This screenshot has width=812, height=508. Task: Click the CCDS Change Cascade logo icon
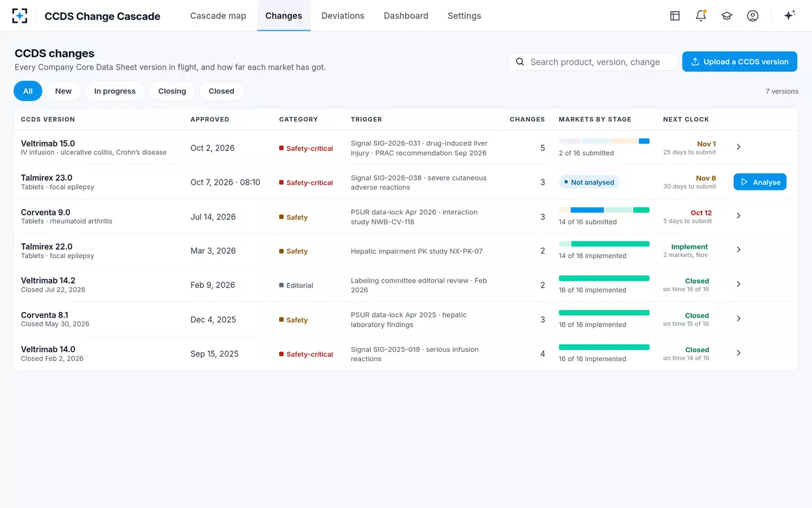pyautogui.click(x=20, y=16)
